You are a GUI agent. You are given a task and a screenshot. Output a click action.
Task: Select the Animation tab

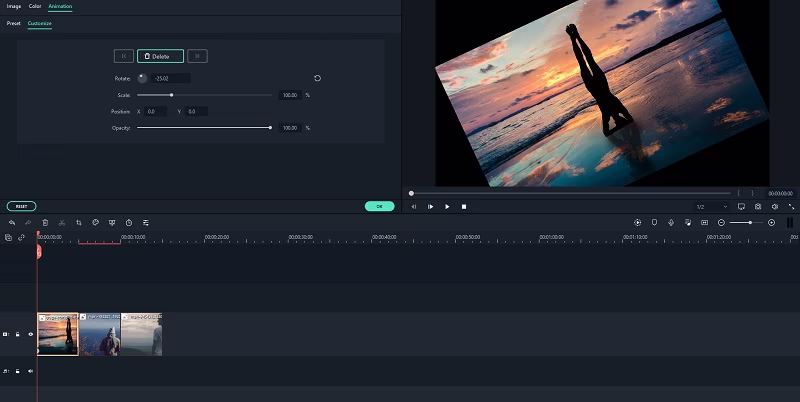click(x=60, y=6)
